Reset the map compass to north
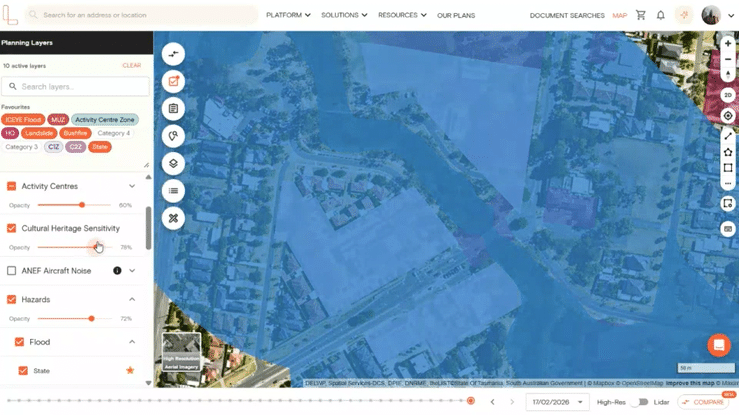The height and width of the screenshot is (415, 739). pyautogui.click(x=728, y=75)
